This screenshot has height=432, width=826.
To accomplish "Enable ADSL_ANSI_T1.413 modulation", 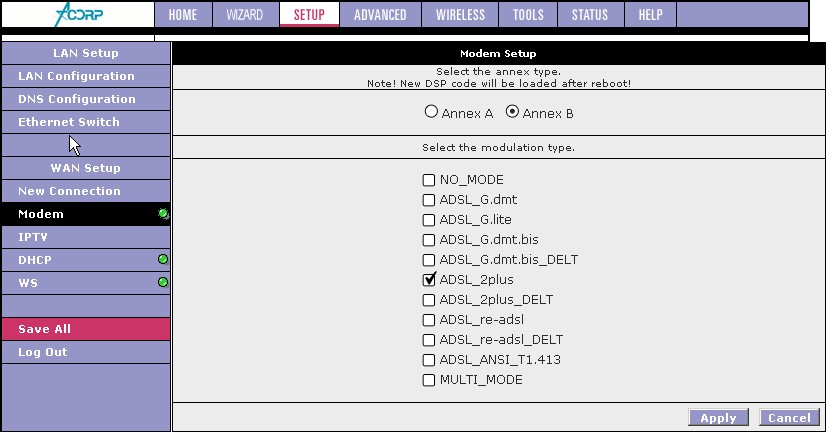I will 429,360.
